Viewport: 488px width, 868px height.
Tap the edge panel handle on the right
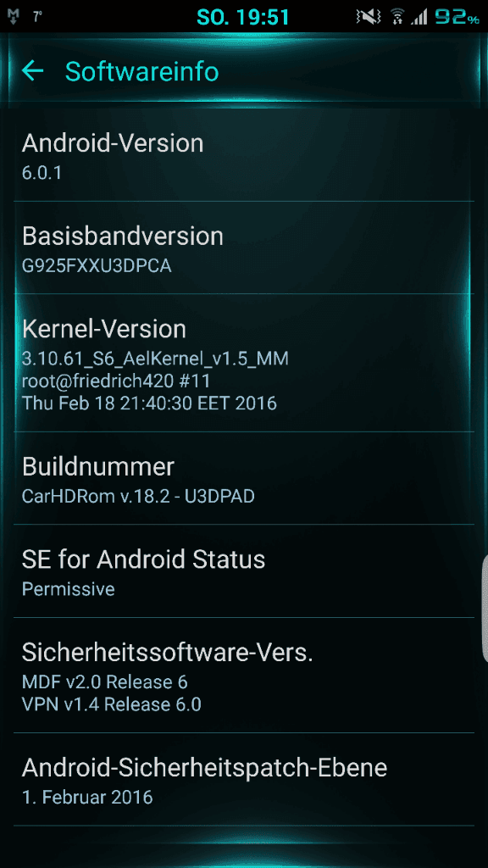[484, 608]
